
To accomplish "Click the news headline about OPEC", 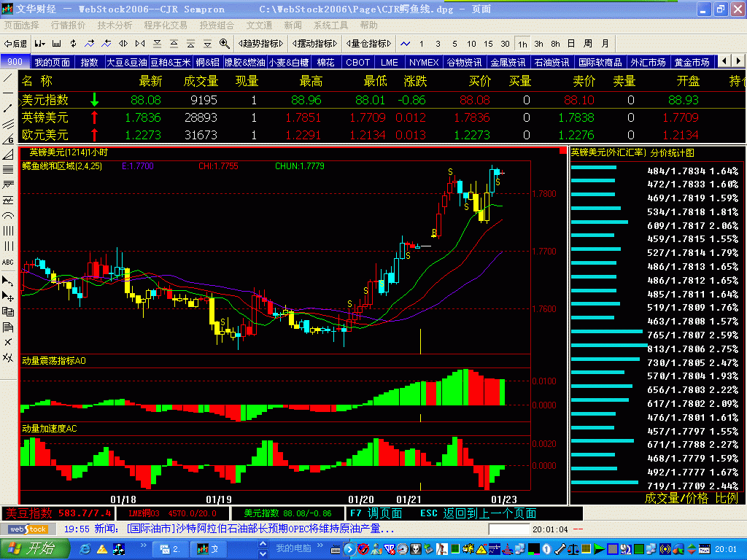I will point(260,529).
